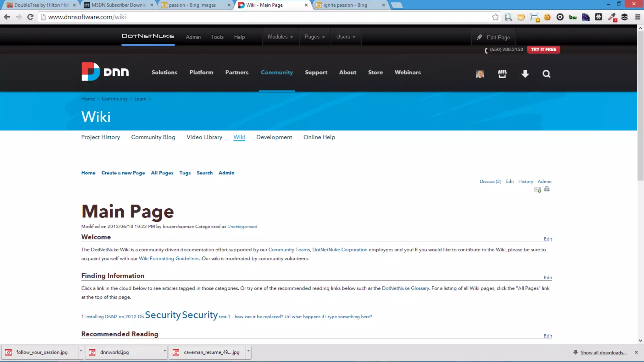644x362 pixels.
Task: Expand the Modules dropdown menu
Action: click(280, 37)
